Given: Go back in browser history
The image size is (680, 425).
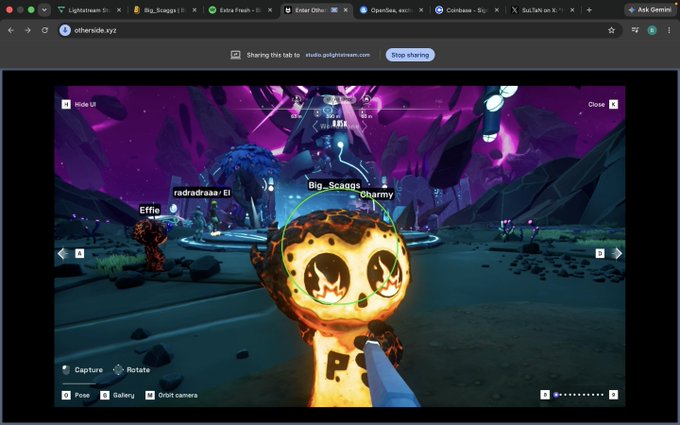Looking at the screenshot, I should click(x=11, y=30).
